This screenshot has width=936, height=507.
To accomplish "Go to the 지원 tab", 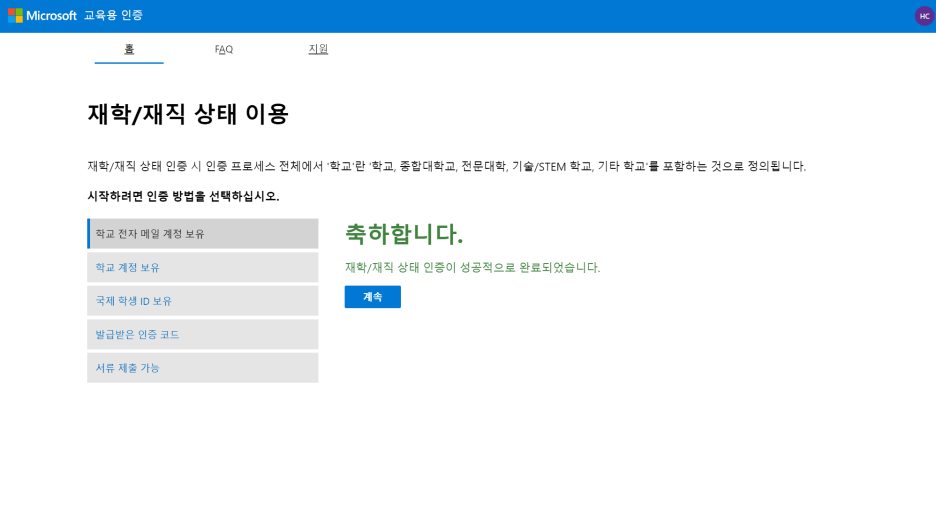I will click(318, 49).
